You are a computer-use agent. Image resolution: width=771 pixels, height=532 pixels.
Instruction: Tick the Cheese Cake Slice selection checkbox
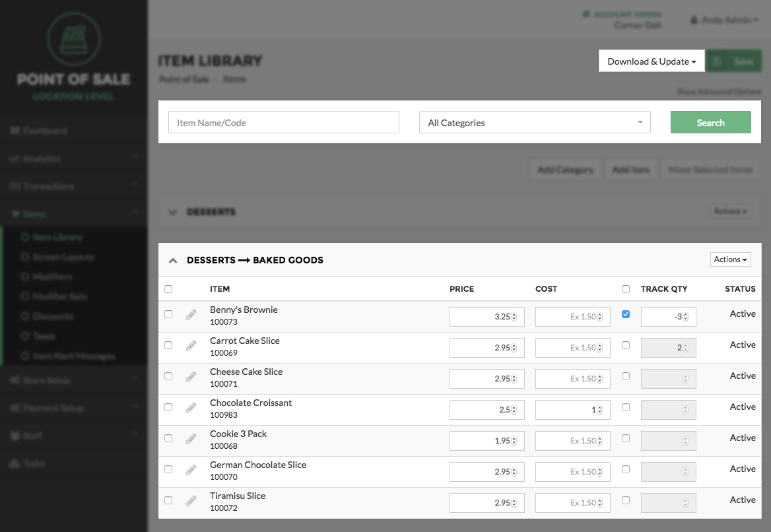pyautogui.click(x=168, y=376)
